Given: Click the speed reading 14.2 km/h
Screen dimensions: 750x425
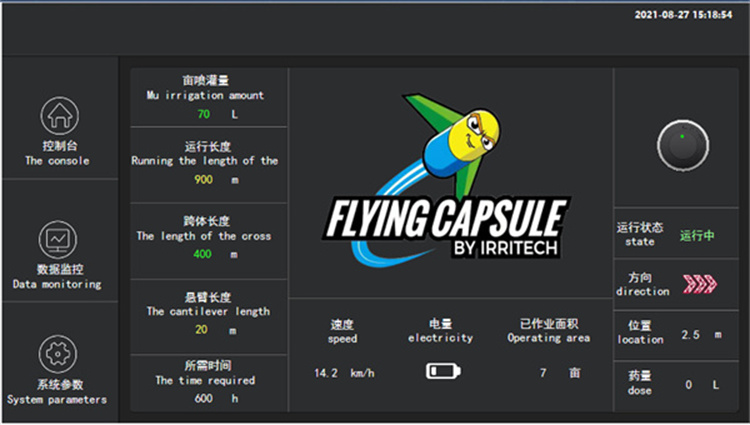Looking at the screenshot, I should pos(345,372).
